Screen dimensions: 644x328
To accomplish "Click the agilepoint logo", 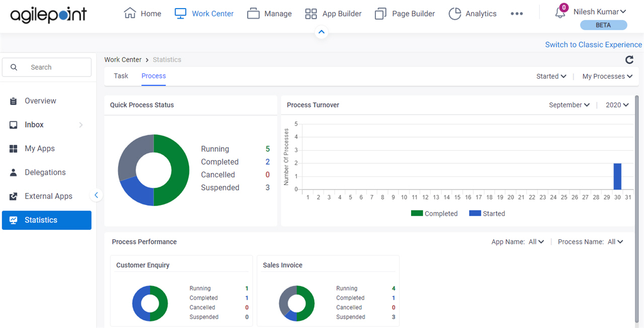I will [x=48, y=15].
